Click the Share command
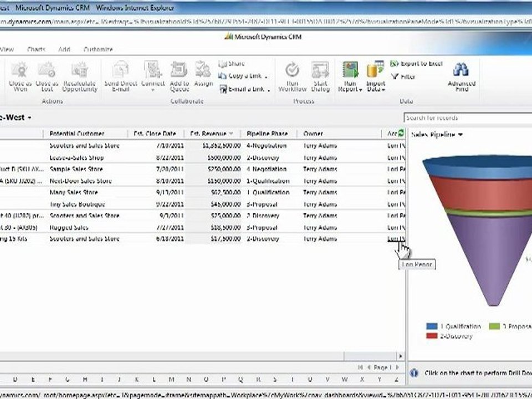 (232, 64)
